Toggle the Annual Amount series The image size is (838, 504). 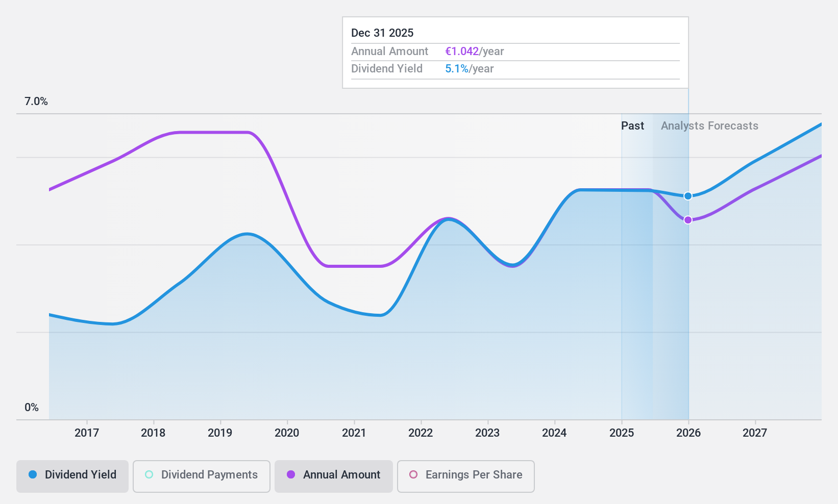point(334,476)
